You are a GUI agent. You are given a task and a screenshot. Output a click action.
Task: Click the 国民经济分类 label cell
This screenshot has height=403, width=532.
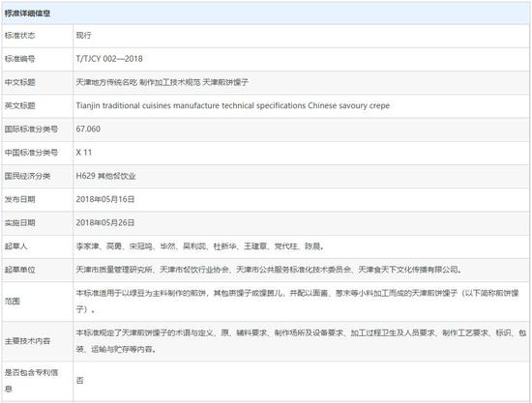point(38,176)
